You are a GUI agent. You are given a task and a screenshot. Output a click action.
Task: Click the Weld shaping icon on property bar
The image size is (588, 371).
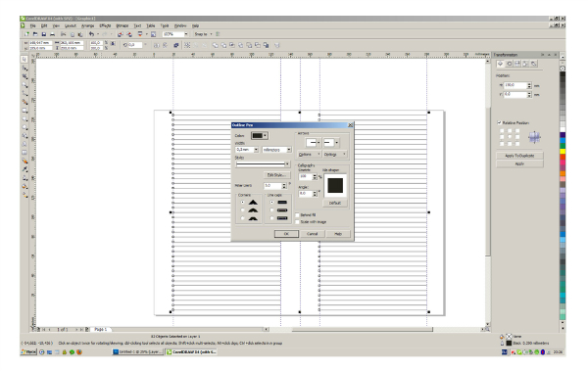[x=216, y=45]
